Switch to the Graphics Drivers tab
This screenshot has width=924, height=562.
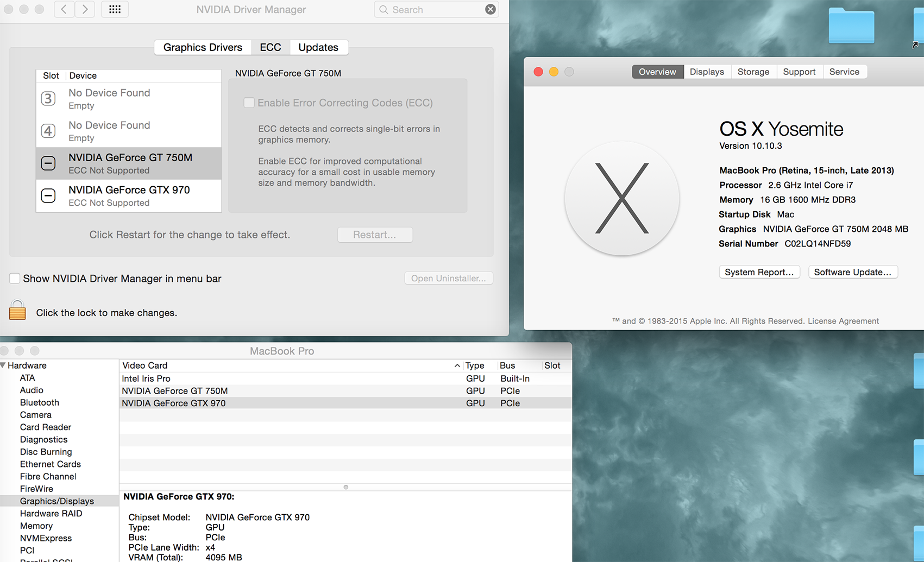click(x=203, y=47)
